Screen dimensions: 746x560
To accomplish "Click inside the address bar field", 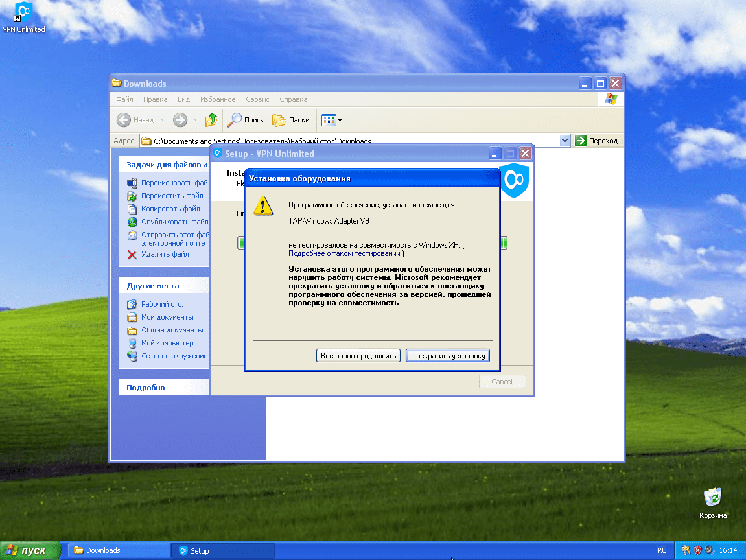I will tap(389, 141).
